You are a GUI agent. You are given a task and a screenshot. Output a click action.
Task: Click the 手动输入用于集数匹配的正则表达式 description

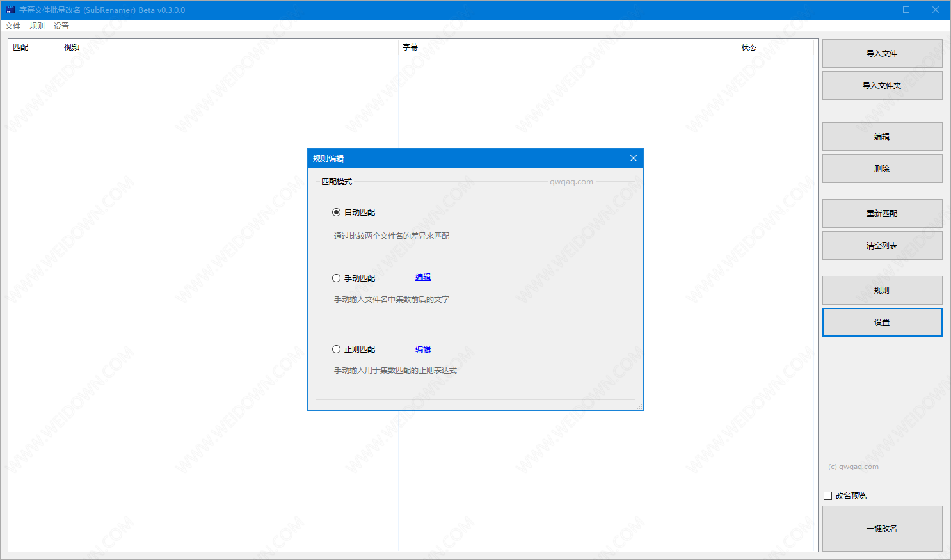coord(396,370)
